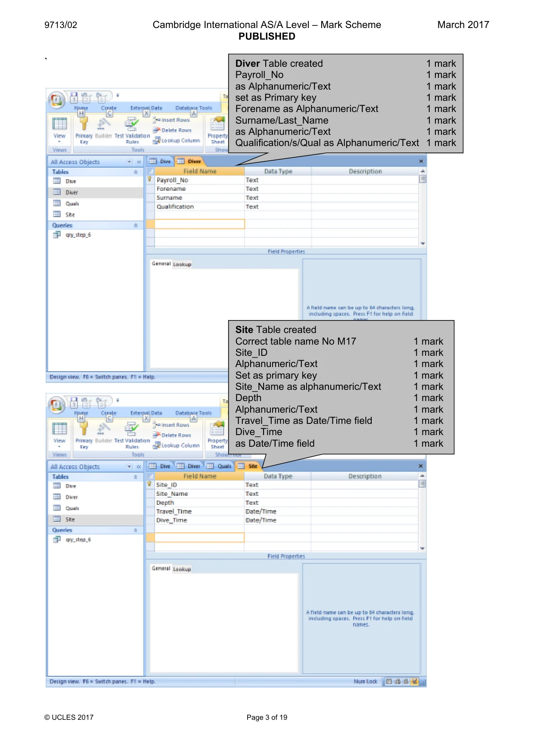Click View icon in Site table window ribbon
This screenshot has width=534, height=756.
pos(59,429)
